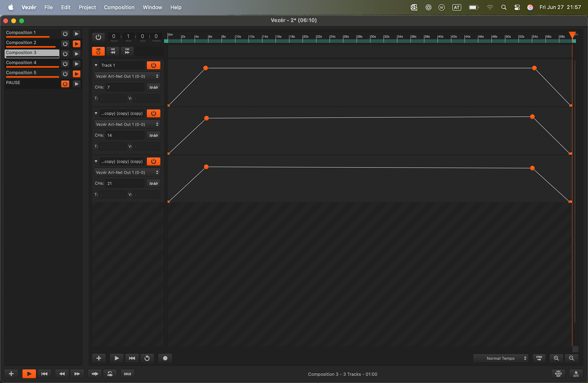
Task: Jump to the next cue
Action: pos(127,51)
